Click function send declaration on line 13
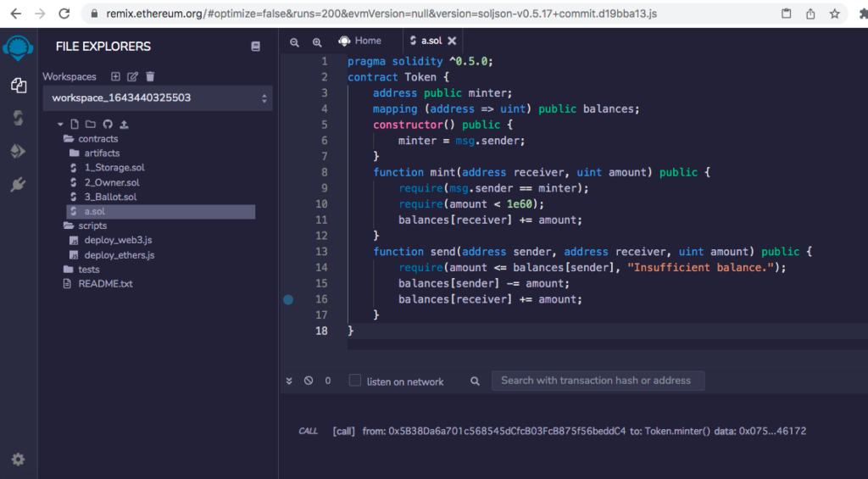This screenshot has height=479, width=868. point(593,252)
